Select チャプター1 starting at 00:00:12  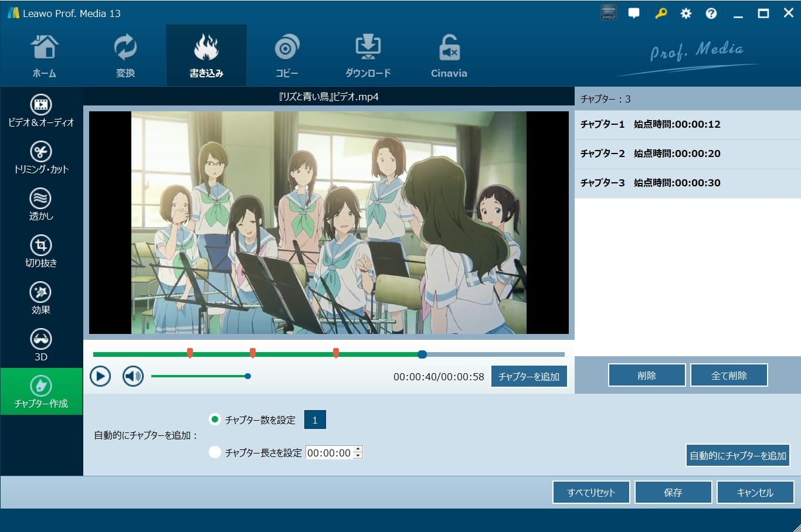pos(688,124)
